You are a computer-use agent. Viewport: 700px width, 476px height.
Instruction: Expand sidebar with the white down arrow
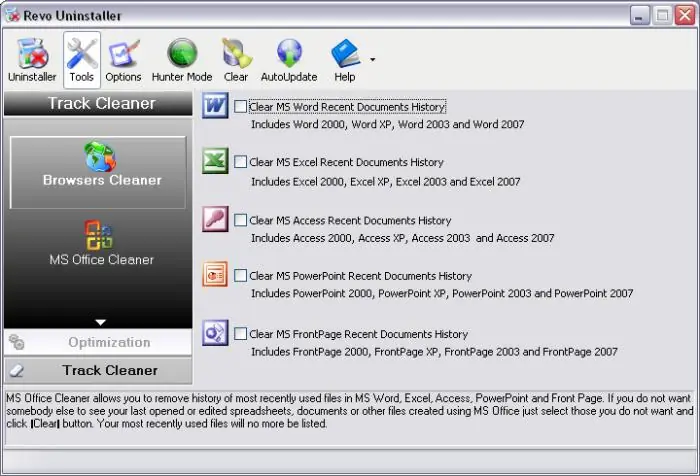(100, 322)
